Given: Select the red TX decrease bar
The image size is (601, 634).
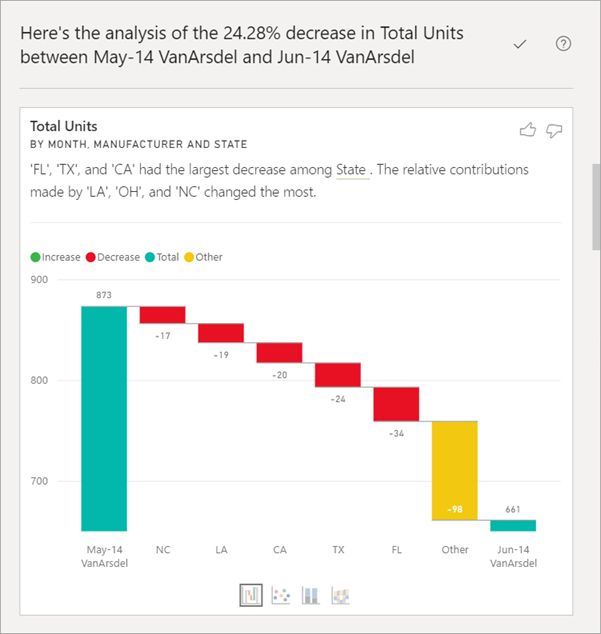Looking at the screenshot, I should (338, 374).
